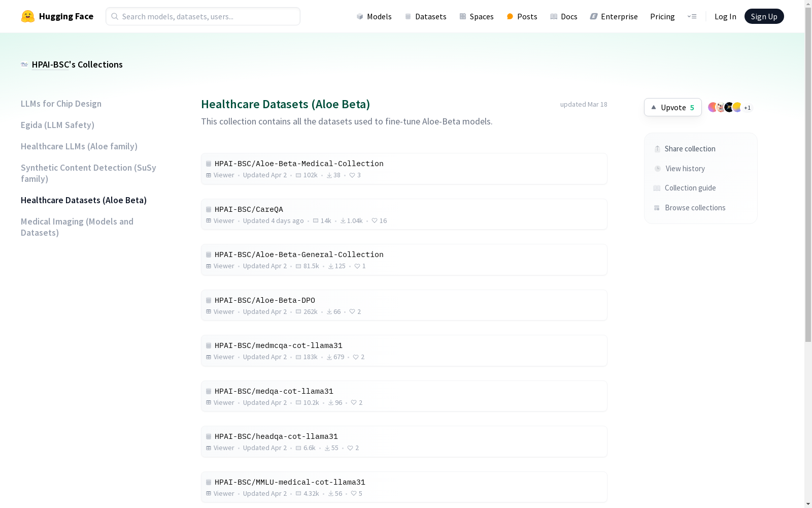Click the '1.04k' downloads count

[355, 220]
